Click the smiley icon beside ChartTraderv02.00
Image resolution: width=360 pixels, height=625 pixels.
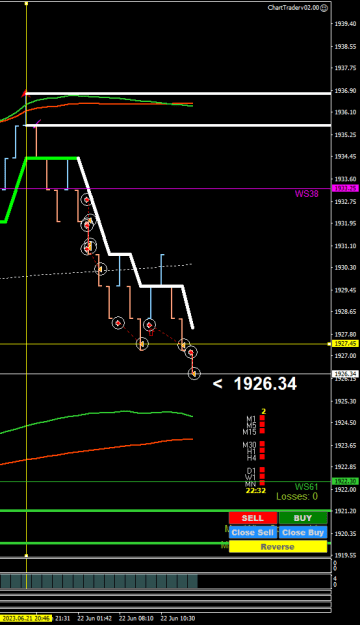tap(324, 8)
